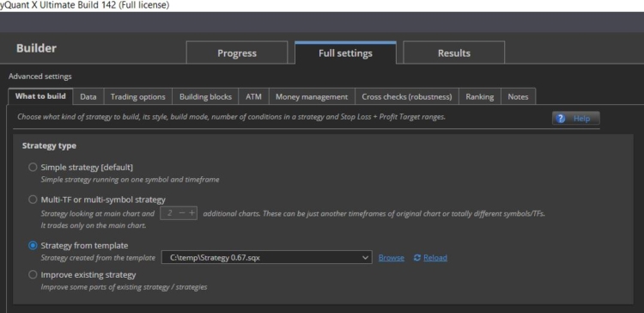Click the question mark icon in Help

561,119
